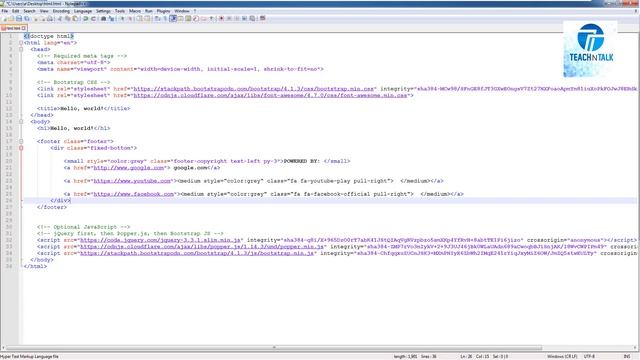Click the Synchronize Horizontal Scrolling icon
The width and height of the screenshot is (640, 360).
click(x=147, y=18)
